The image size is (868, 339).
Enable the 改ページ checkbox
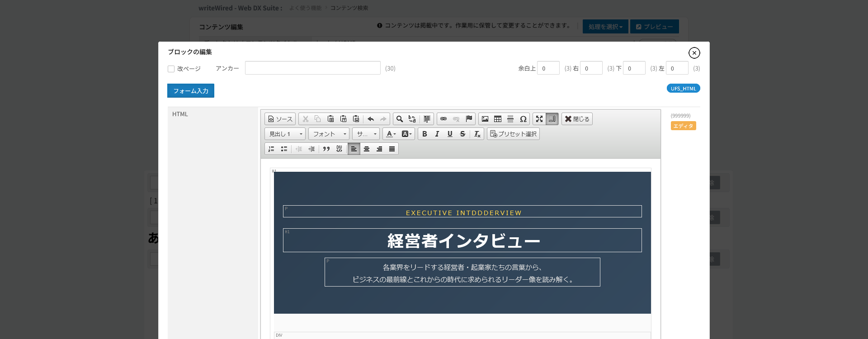(171, 69)
